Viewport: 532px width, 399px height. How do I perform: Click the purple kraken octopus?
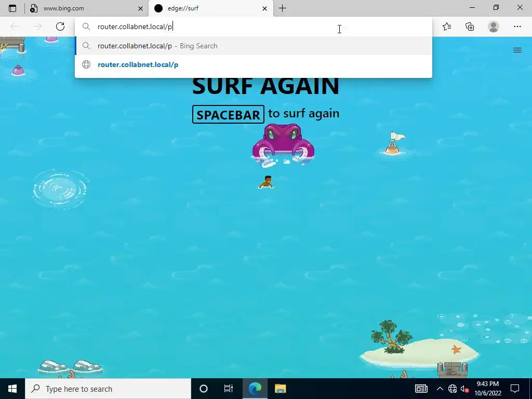[283, 145]
